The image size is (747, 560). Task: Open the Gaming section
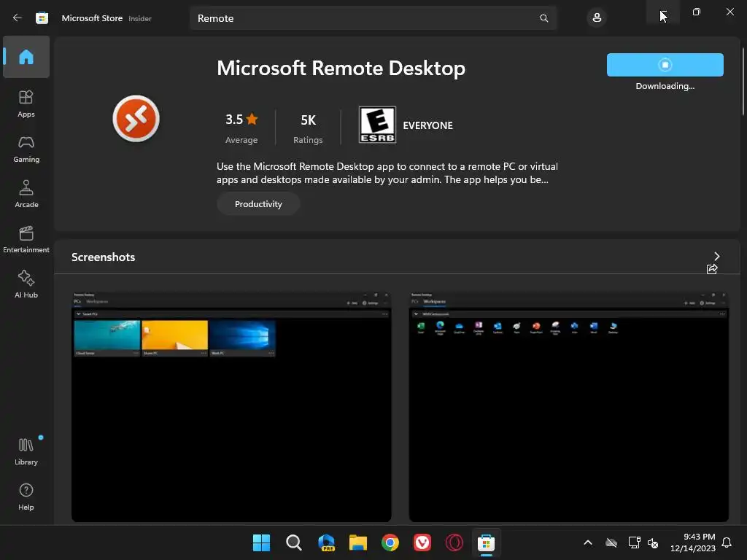pyautogui.click(x=26, y=149)
